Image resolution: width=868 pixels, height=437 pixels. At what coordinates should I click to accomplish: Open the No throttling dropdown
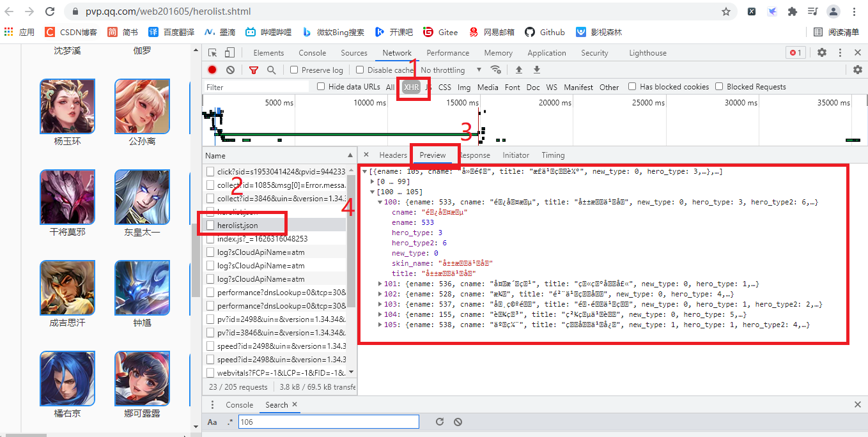point(451,70)
